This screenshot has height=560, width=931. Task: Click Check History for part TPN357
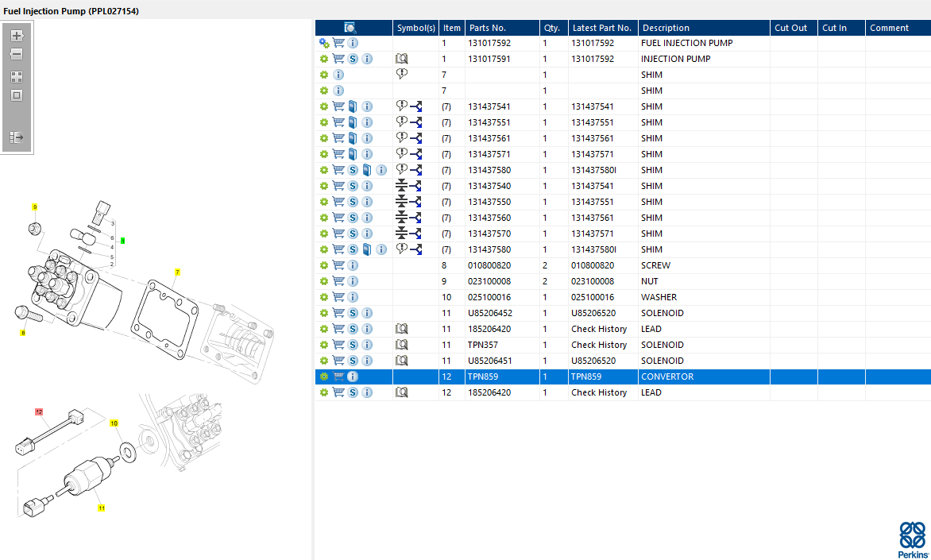[598, 345]
